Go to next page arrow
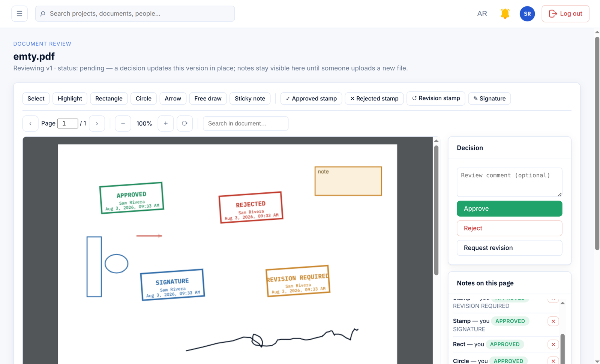The height and width of the screenshot is (364, 600). pos(97,124)
